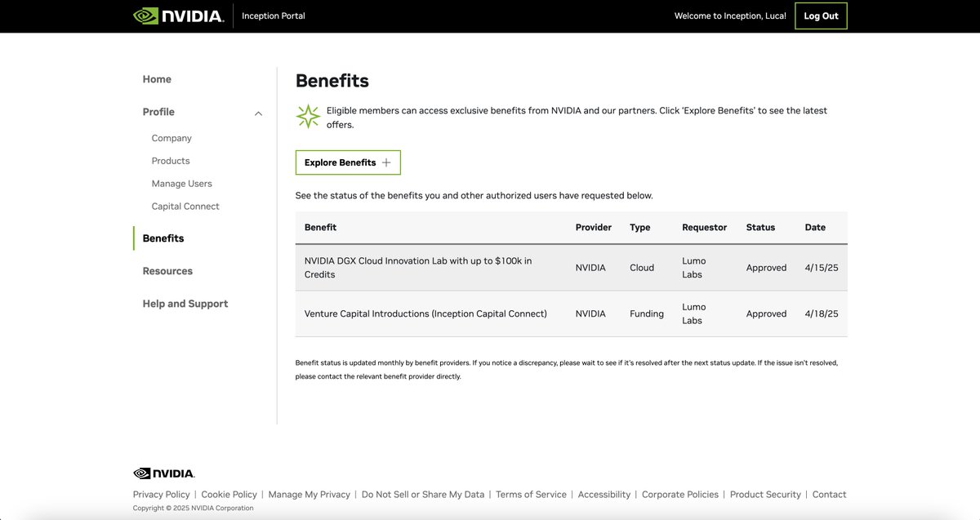Click the plus icon in Explore Benefits
The image size is (980, 520).
click(x=386, y=162)
